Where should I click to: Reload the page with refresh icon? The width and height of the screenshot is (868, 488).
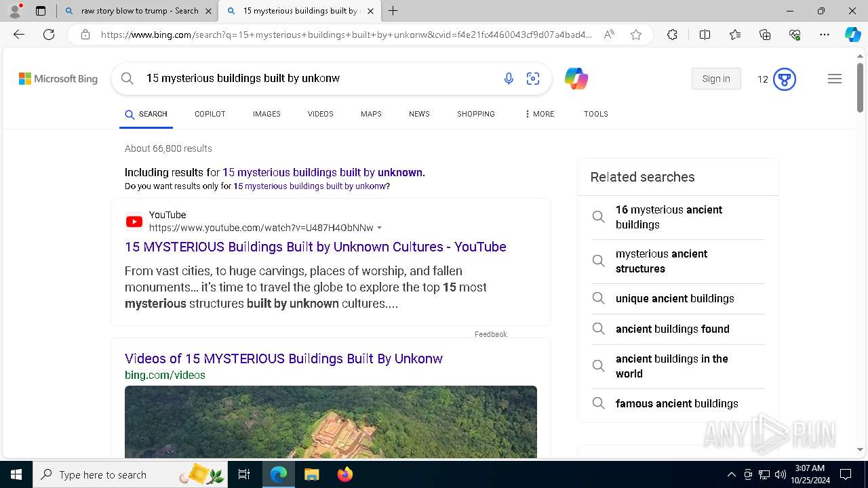49,35
